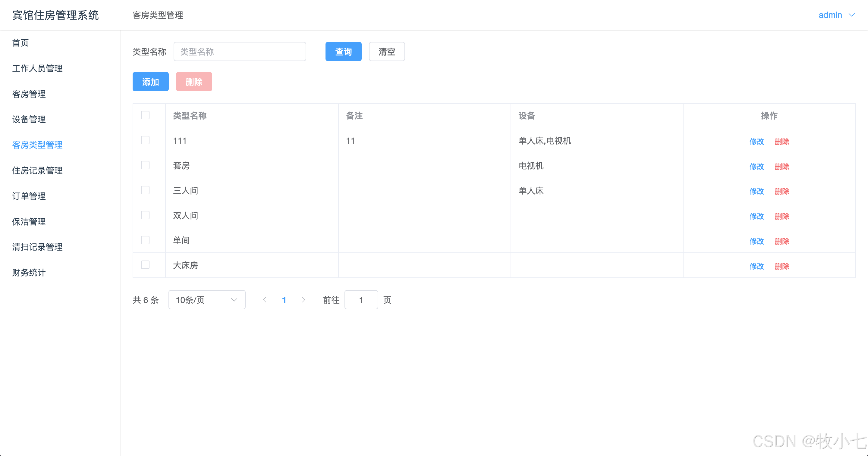Click 修改 link for 单间 row

point(756,241)
